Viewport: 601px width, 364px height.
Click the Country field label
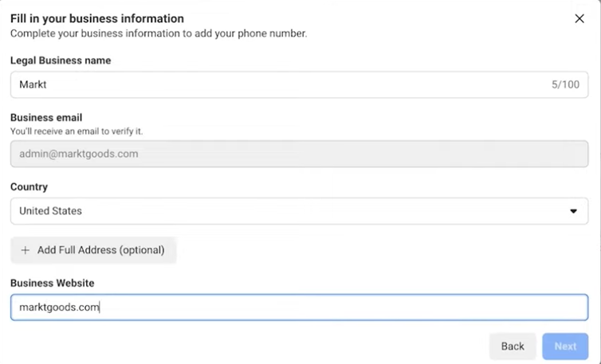(x=29, y=186)
